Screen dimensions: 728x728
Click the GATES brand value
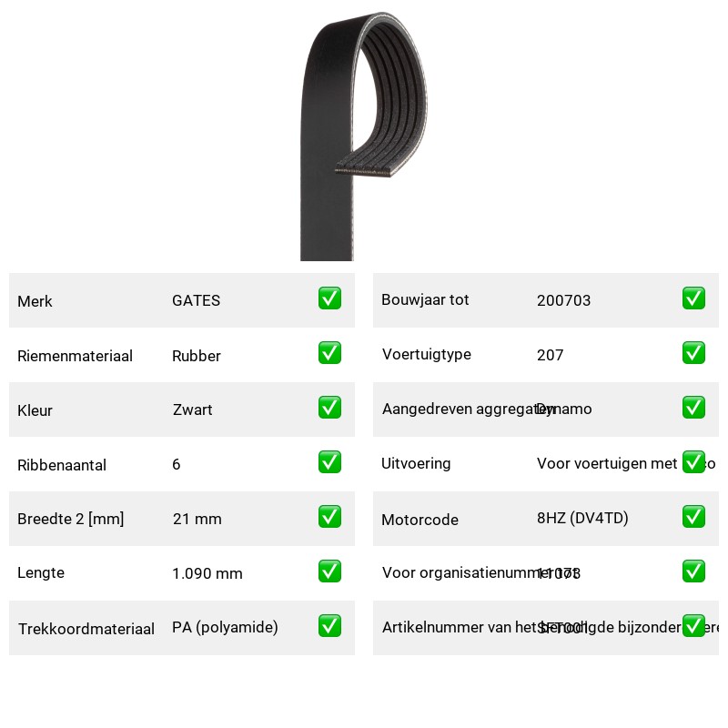tap(196, 300)
